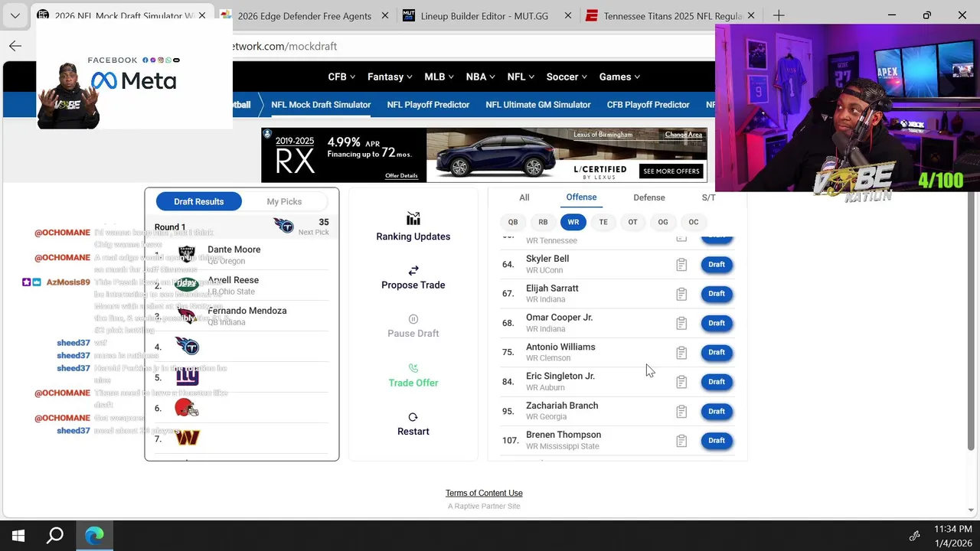Image resolution: width=980 pixels, height=551 pixels.
Task: Select the S/T tab
Action: pos(709,197)
